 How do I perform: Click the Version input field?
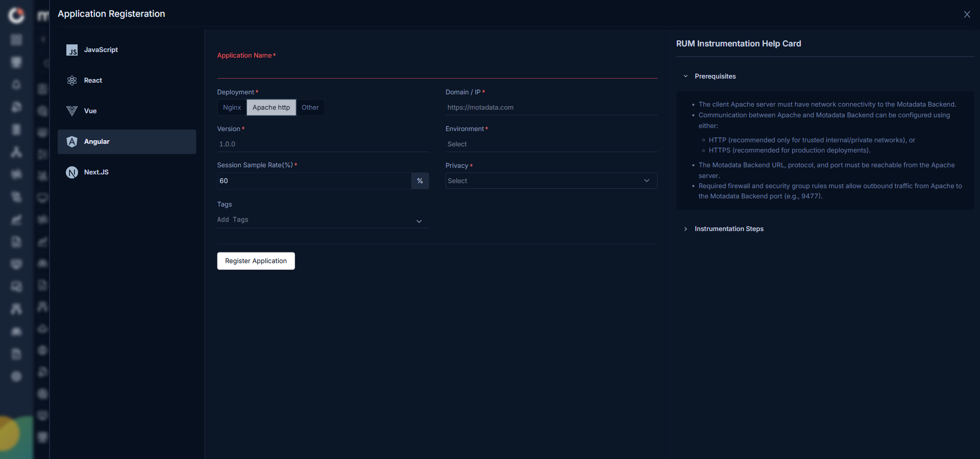coord(323,144)
